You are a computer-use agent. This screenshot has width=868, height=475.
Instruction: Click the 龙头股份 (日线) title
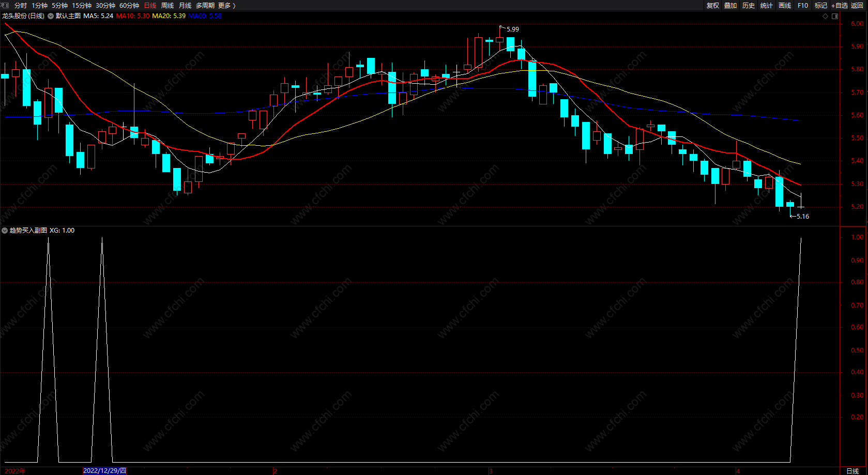(x=23, y=16)
